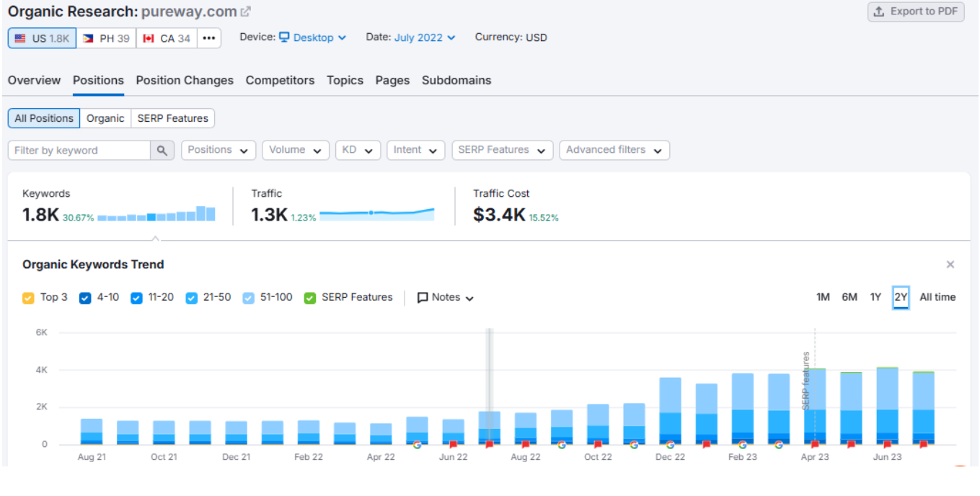Toggle the 21-50 positions checkbox
Screen dimensions: 980x496
click(191, 298)
